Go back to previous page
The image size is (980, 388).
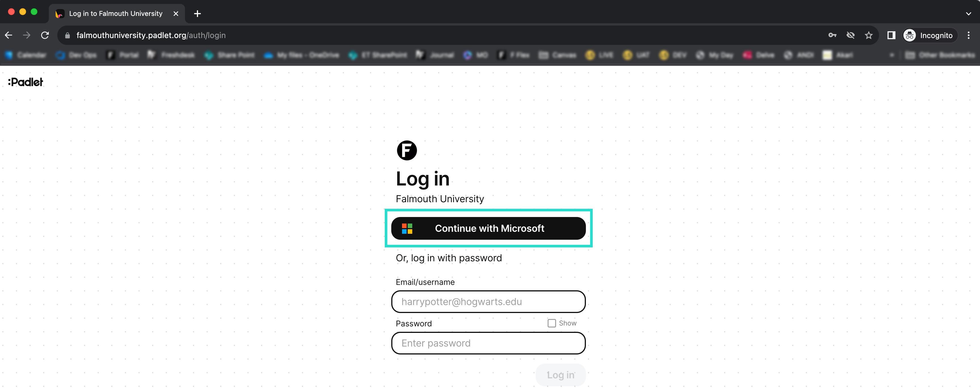(x=9, y=36)
